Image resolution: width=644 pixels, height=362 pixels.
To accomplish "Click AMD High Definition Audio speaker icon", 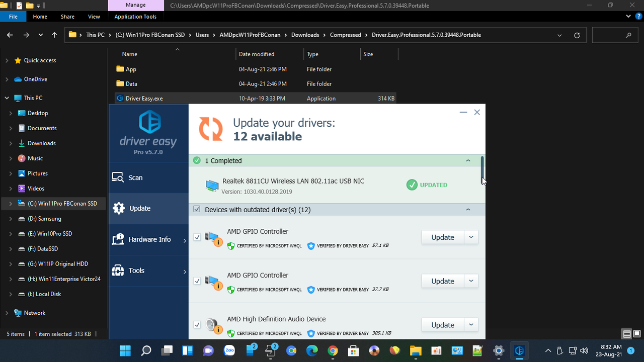I will 213,326.
